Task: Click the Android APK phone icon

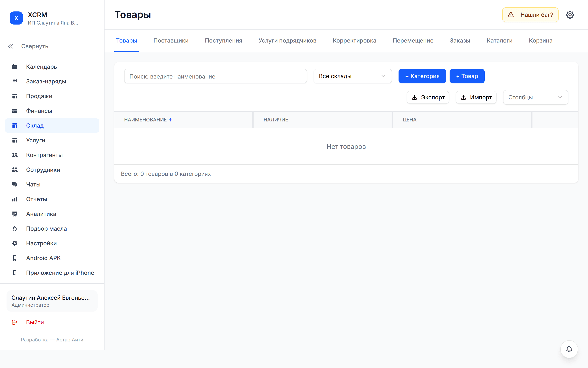Action: click(14, 258)
